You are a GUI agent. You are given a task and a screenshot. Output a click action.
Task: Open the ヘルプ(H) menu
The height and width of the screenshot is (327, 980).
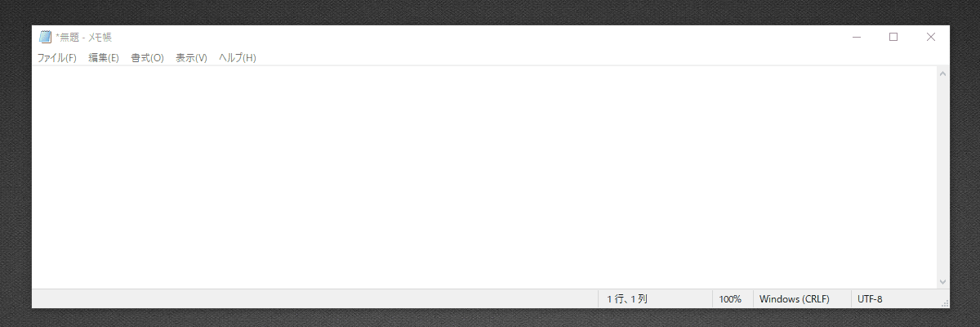click(238, 58)
